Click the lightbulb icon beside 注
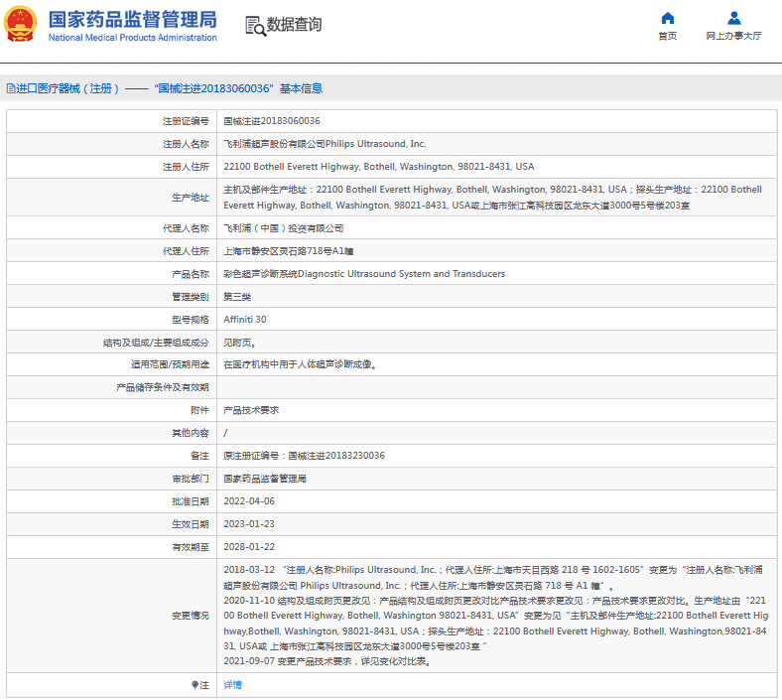 195,684
